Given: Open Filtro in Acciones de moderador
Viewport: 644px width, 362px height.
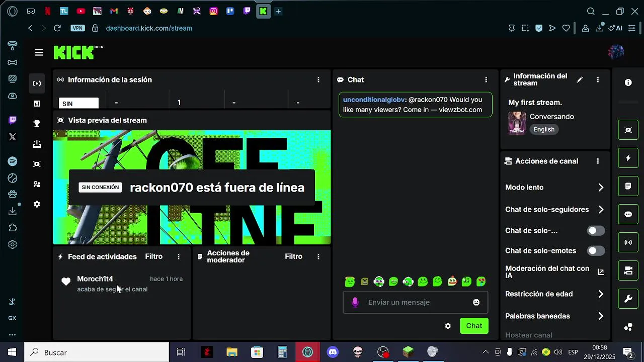Looking at the screenshot, I should pyautogui.click(x=293, y=256).
